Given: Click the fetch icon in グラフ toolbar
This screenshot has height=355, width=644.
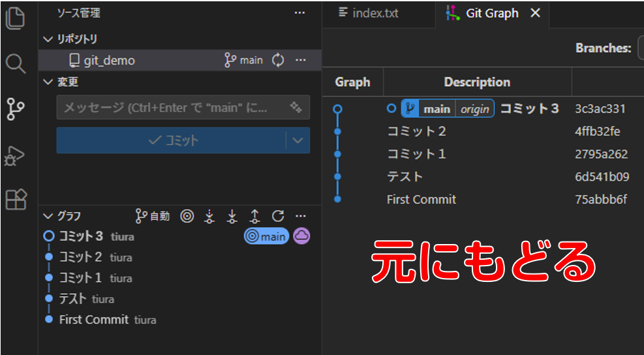Looking at the screenshot, I should (209, 216).
